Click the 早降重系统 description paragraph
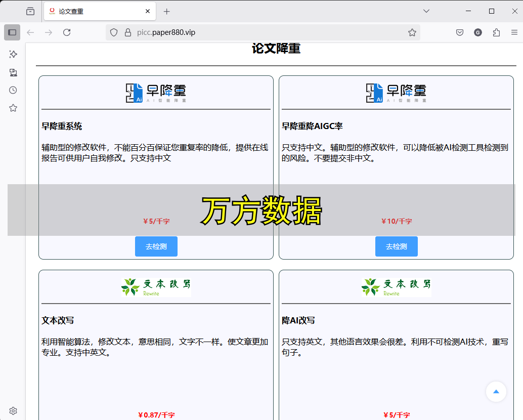This screenshot has width=523, height=420. pos(155,153)
